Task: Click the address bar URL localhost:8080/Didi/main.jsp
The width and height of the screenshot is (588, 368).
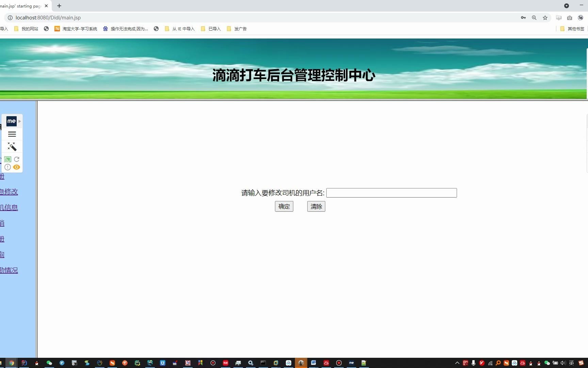Action: (x=48, y=18)
